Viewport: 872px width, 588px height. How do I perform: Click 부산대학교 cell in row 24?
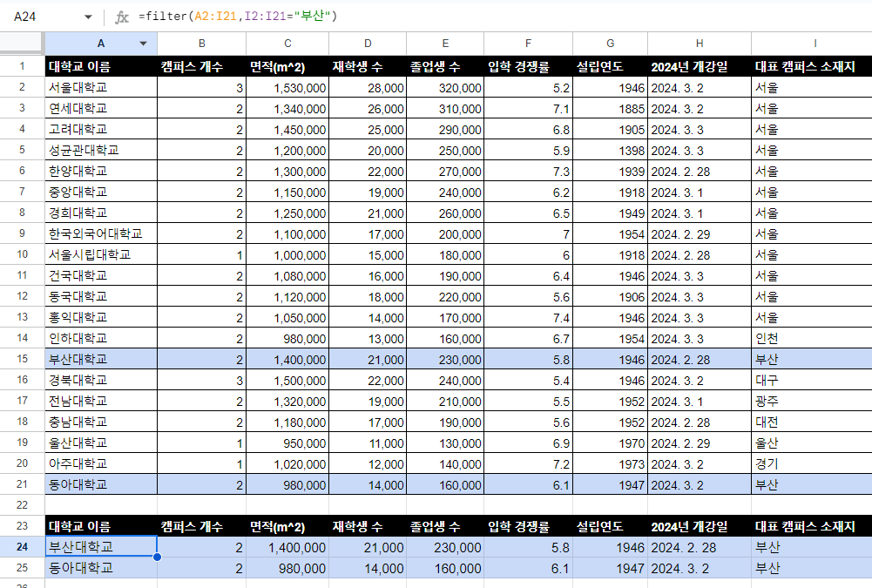pos(101,547)
